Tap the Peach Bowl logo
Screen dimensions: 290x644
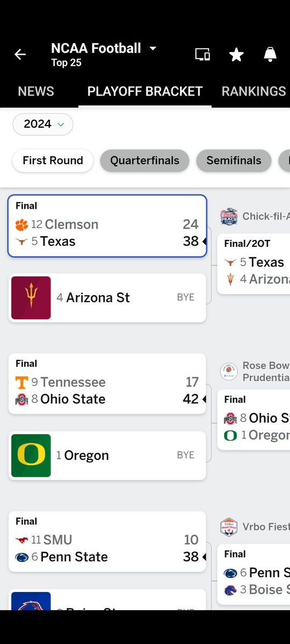click(x=229, y=216)
